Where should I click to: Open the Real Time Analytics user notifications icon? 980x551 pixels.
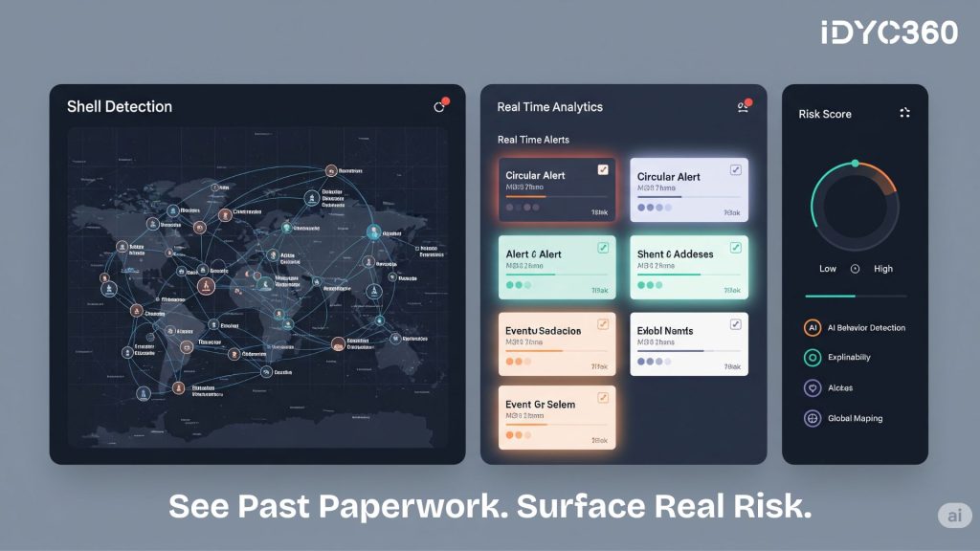point(743,107)
